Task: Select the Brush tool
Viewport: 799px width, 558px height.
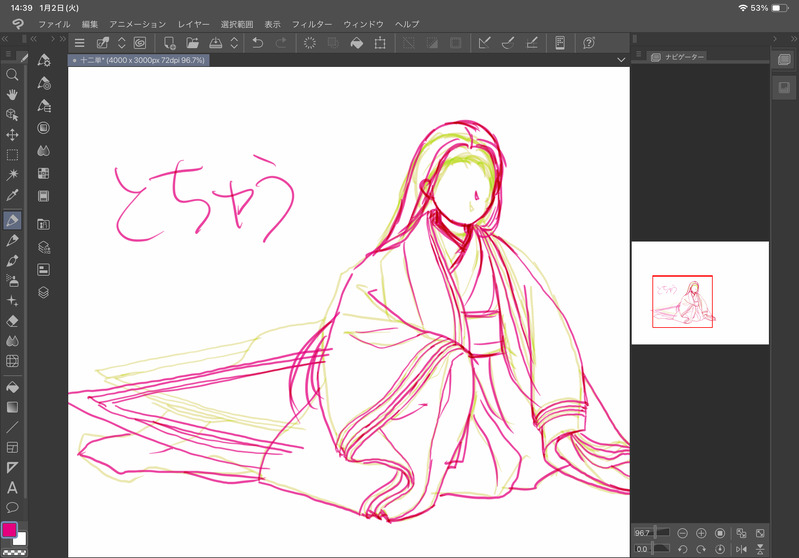Action: (x=12, y=260)
